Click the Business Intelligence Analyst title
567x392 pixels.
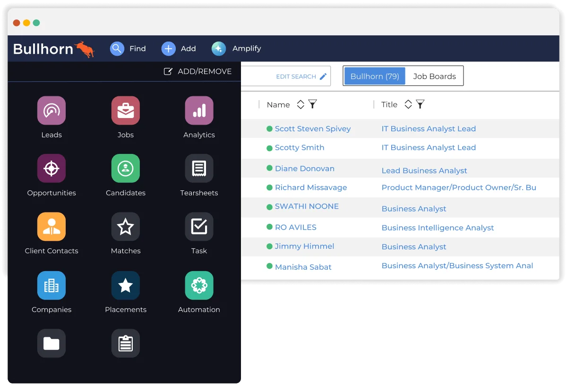[x=438, y=228]
